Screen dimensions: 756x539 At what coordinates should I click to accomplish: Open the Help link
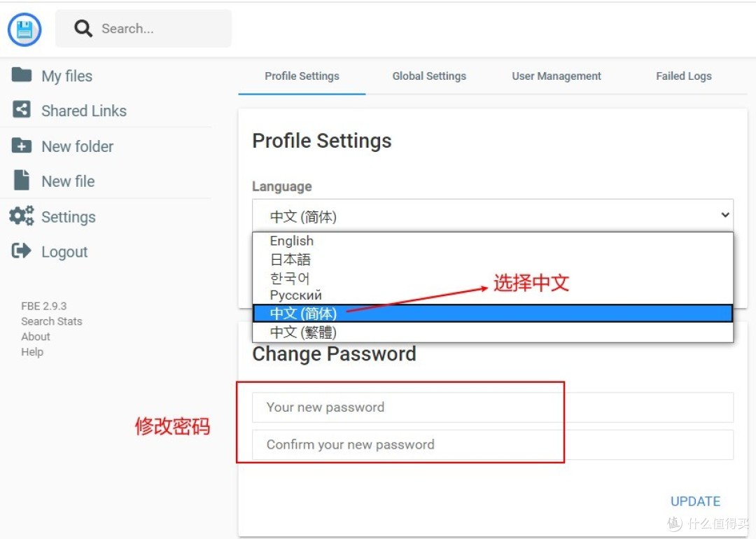(x=32, y=352)
